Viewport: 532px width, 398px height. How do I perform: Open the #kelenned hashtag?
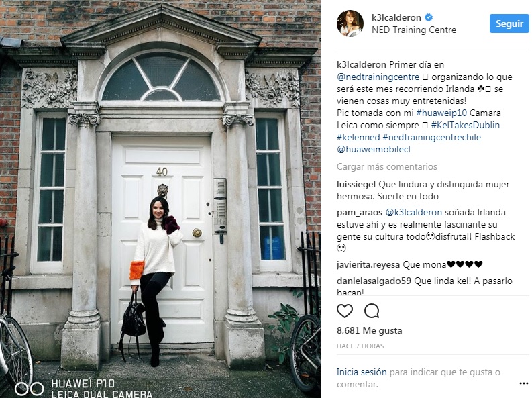click(x=358, y=137)
